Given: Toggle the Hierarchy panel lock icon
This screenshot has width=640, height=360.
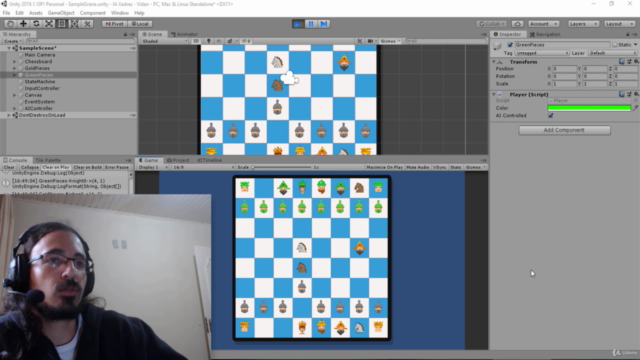Looking at the screenshot, I should tap(125, 34).
